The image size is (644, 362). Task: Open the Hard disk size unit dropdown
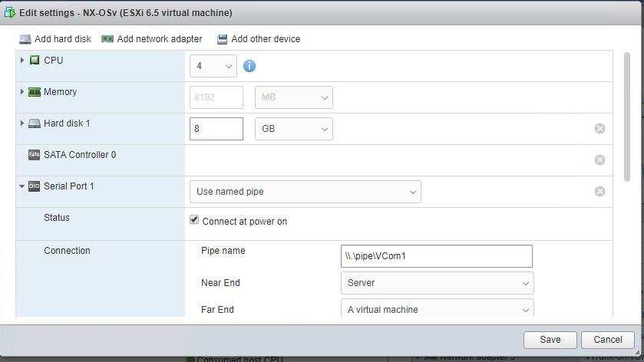[x=293, y=129]
